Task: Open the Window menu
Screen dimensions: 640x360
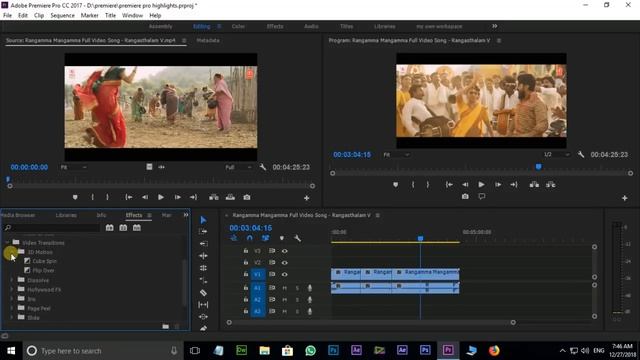Action: pyautogui.click(x=132, y=16)
